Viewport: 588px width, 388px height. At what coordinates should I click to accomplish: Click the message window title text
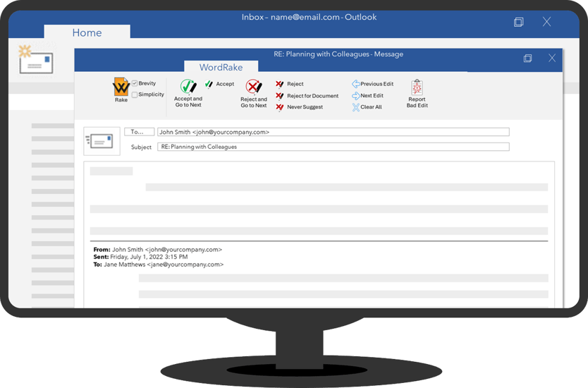click(338, 54)
